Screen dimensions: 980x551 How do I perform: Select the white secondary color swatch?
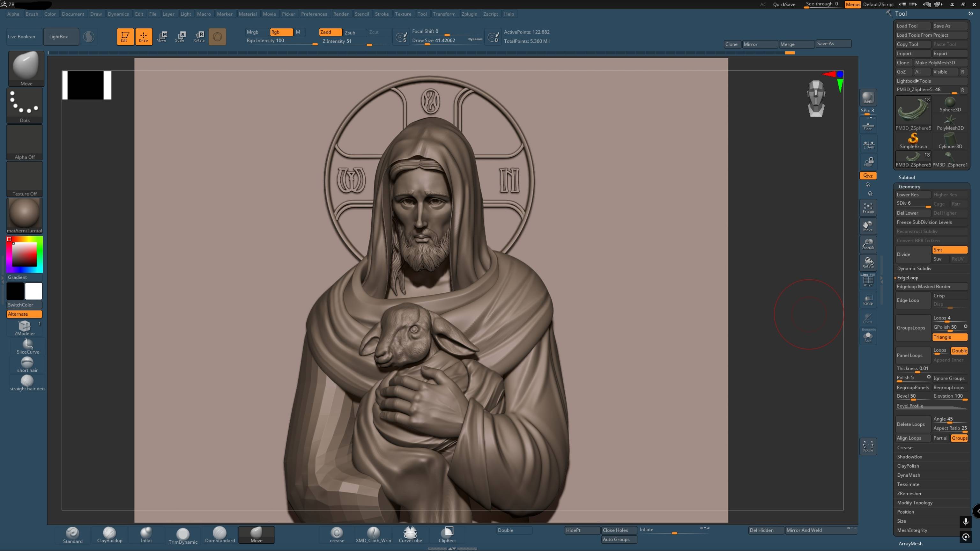[x=33, y=291]
